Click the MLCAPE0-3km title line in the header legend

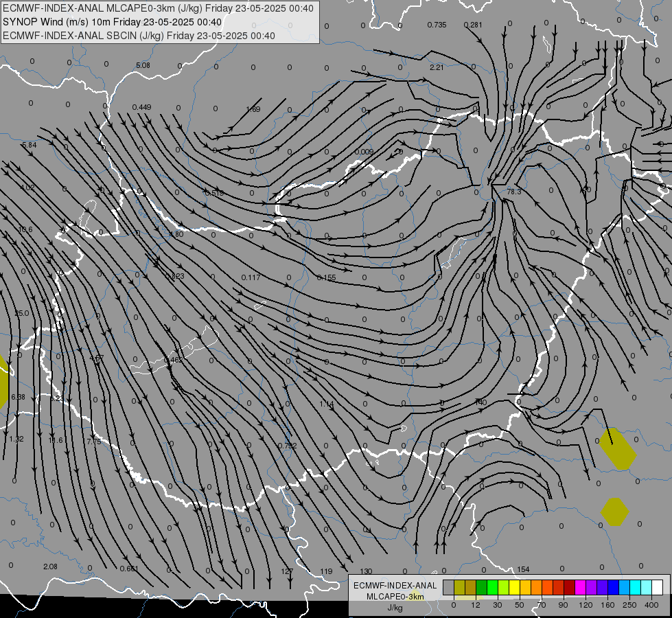[x=158, y=8]
